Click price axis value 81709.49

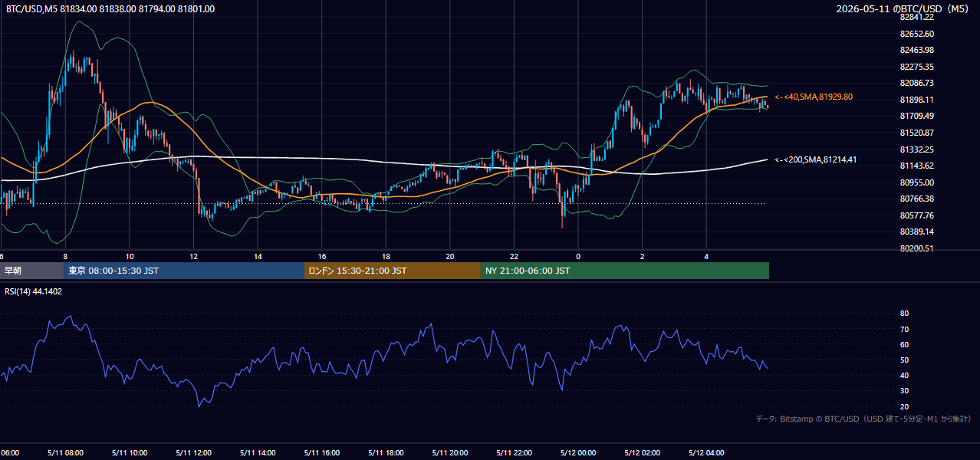tap(917, 116)
